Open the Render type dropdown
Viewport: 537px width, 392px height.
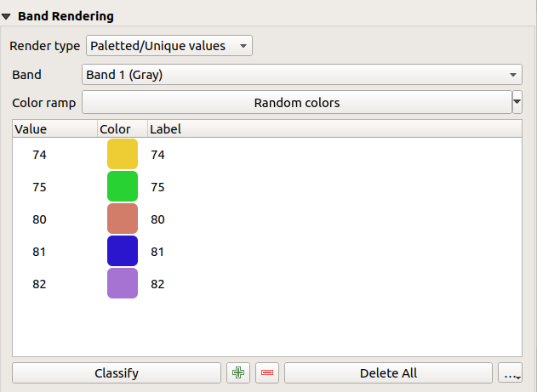click(x=169, y=46)
